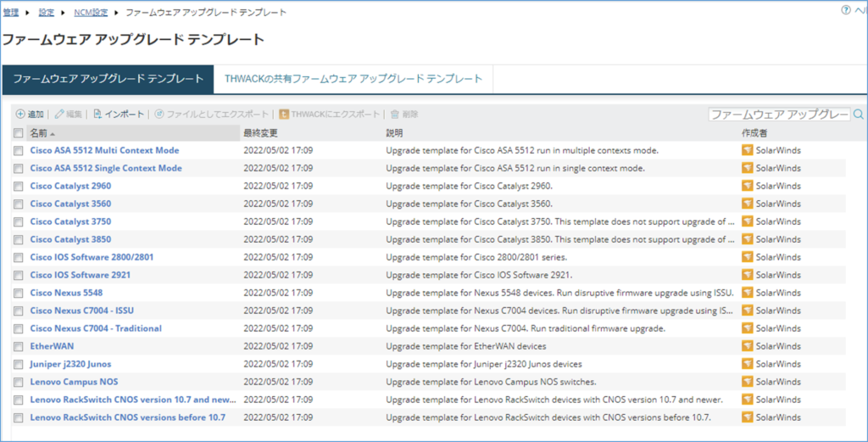Go to NCM設定 breadcrumb link
Image resolution: width=868 pixels, height=442 pixels.
point(91,12)
